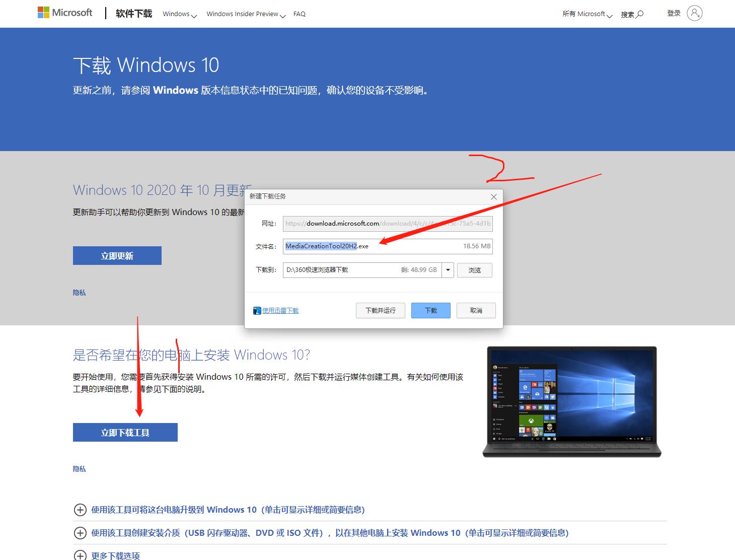
Task: Click the 是否希望在您的电脑上安装 Windows 10 heading
Action: point(191,355)
